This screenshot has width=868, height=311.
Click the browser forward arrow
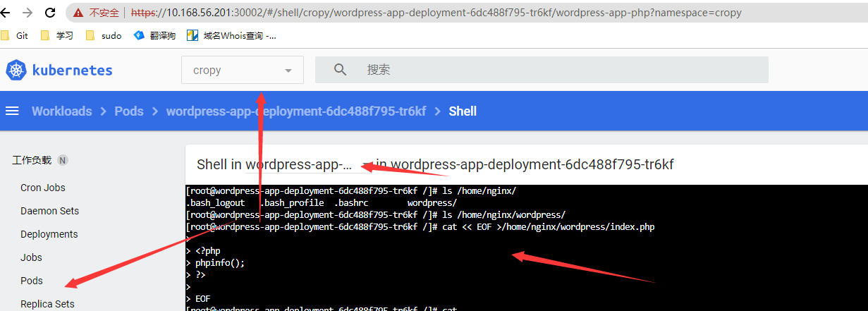pyautogui.click(x=28, y=13)
